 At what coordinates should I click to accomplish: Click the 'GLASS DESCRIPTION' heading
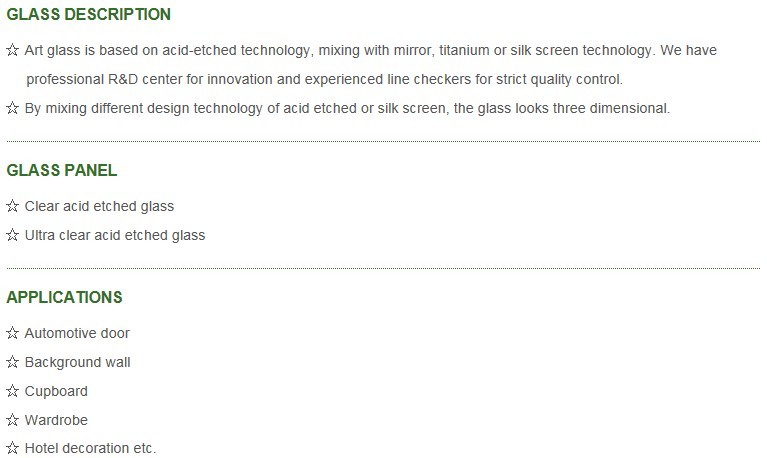(89, 14)
